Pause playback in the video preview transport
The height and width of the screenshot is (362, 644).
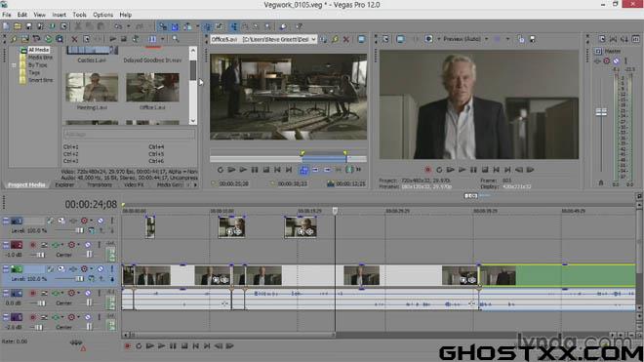(x=473, y=170)
